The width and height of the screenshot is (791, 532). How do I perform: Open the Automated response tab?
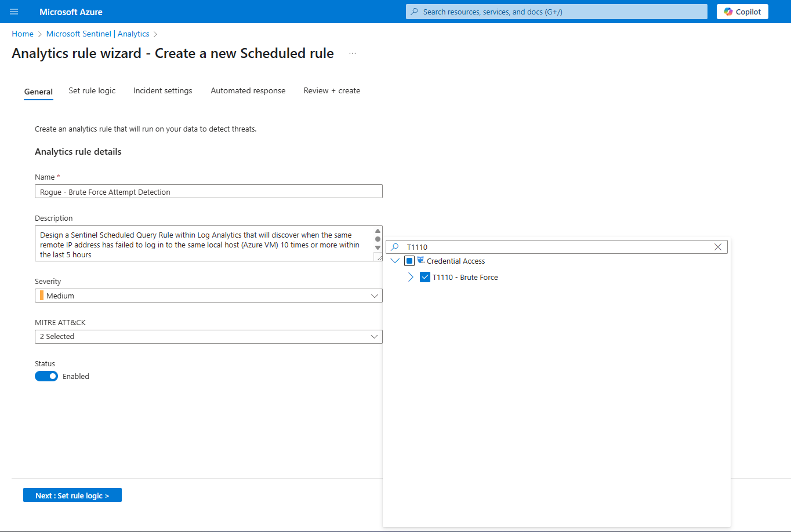click(248, 90)
